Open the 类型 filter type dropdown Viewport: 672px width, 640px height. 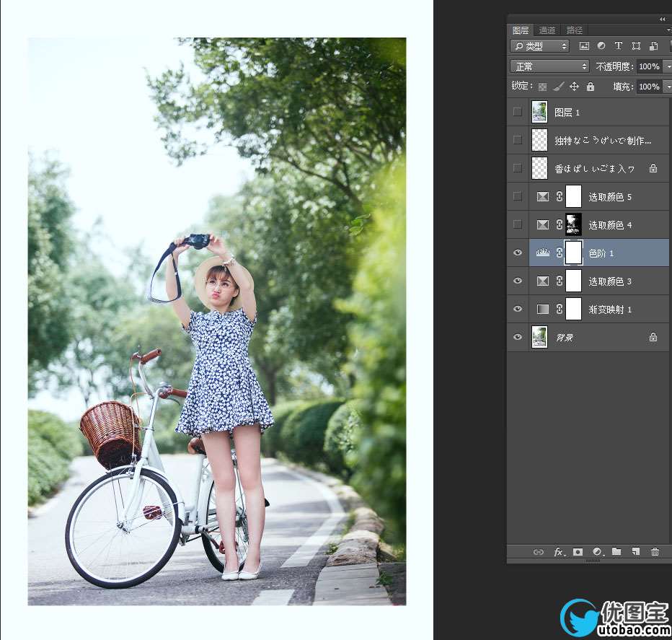click(x=539, y=46)
